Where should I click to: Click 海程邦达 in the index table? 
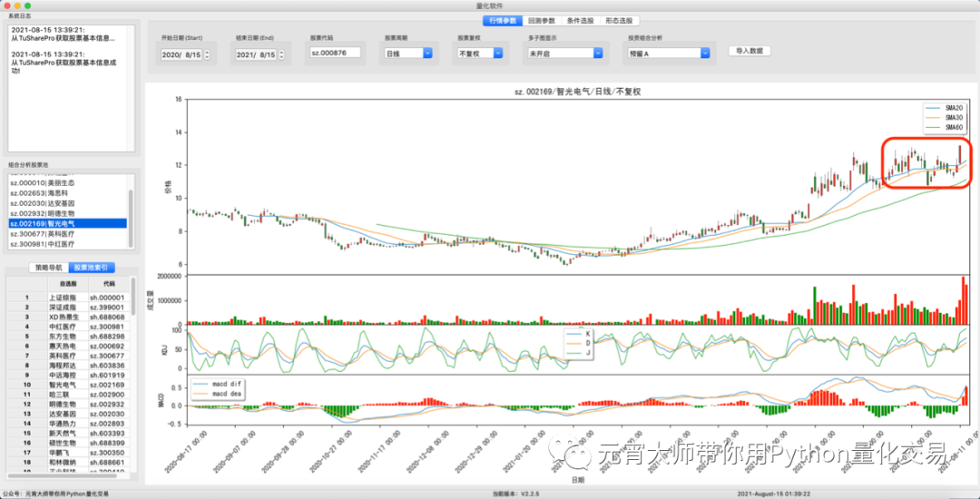(x=67, y=365)
